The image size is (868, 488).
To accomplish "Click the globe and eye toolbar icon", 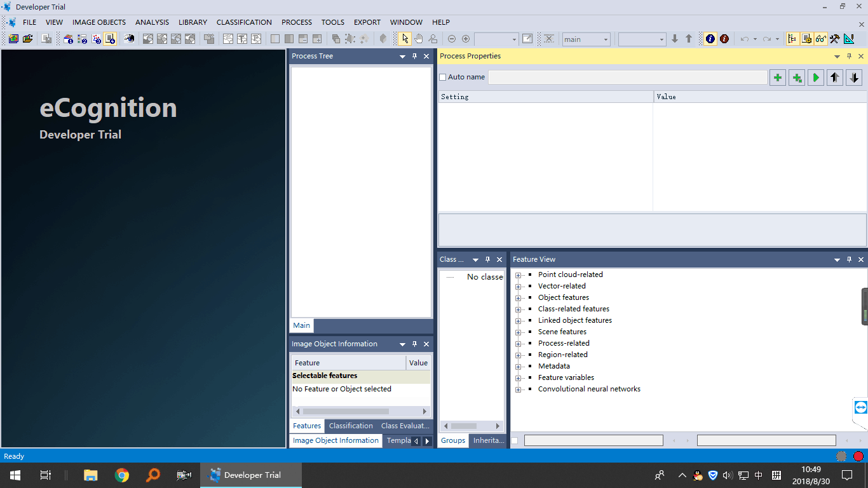I will 129,39.
